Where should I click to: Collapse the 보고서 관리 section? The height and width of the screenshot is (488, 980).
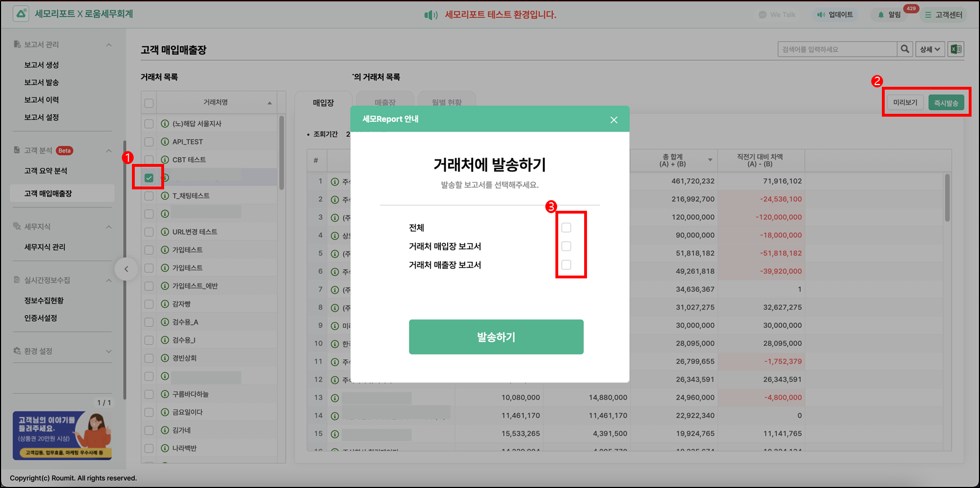click(109, 45)
